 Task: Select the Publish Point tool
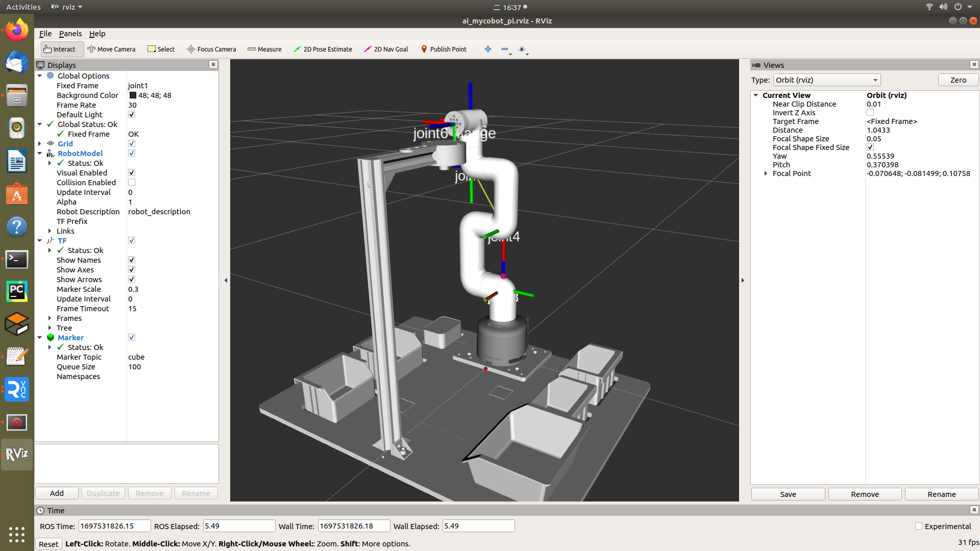point(444,48)
